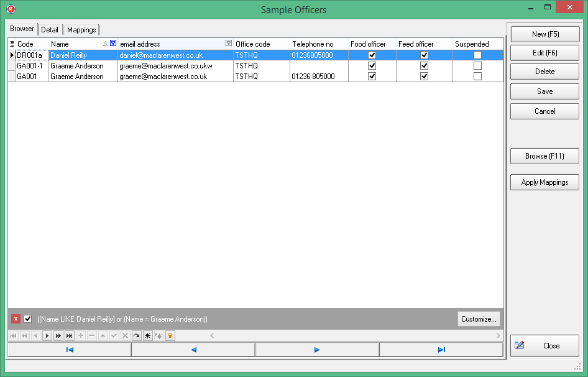Toggle Food officer checkbox for DR001a
Image resolution: width=588 pixels, height=377 pixels.
pos(372,55)
